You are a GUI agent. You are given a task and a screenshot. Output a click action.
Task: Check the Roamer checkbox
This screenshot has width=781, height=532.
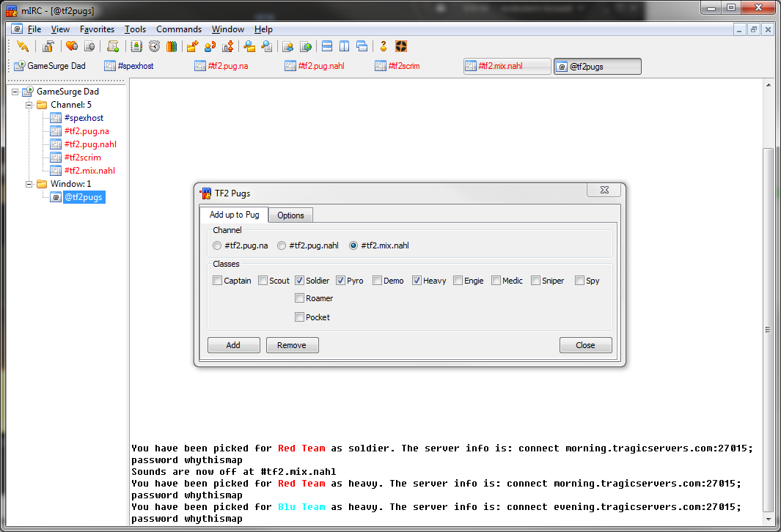click(x=299, y=298)
